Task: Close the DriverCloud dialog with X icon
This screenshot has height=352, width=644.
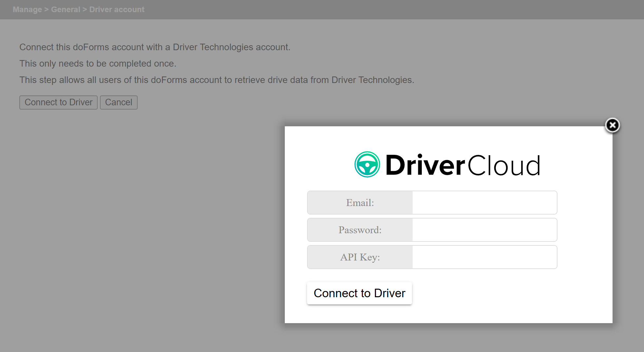Action: tap(612, 125)
